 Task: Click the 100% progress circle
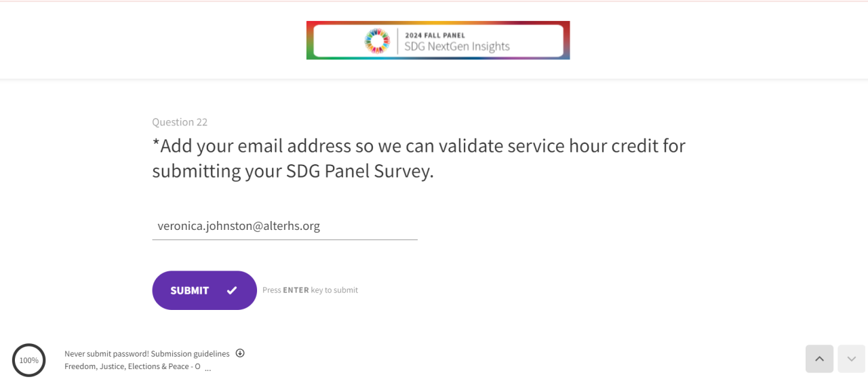(28, 360)
